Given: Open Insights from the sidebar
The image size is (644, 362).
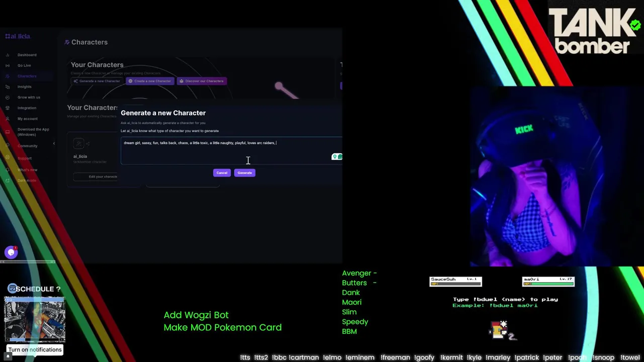Looking at the screenshot, I should tap(24, 86).
